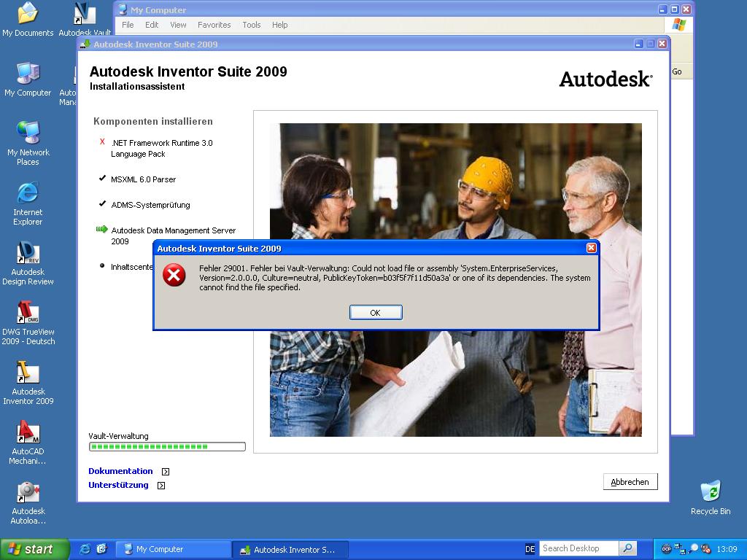Select the Autodesk Design Review desktop icon
Viewport: 747px width, 560px height.
click(x=28, y=263)
